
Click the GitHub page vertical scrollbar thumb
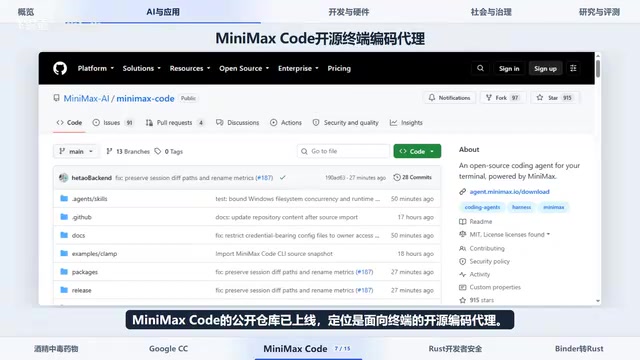pyautogui.click(x=598, y=68)
